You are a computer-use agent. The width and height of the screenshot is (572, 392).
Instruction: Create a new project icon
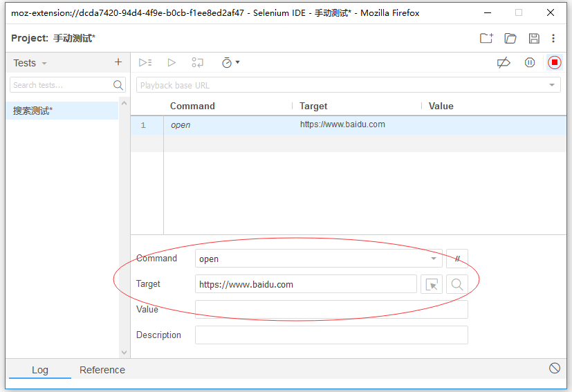(486, 38)
